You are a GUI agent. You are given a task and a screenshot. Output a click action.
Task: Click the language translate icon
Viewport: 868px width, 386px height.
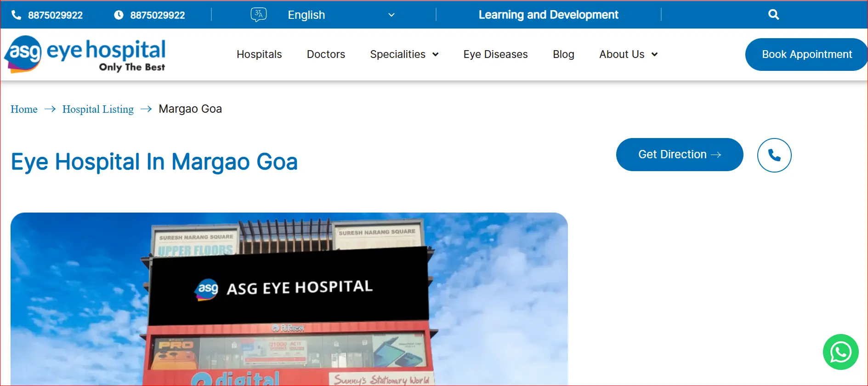pos(259,15)
